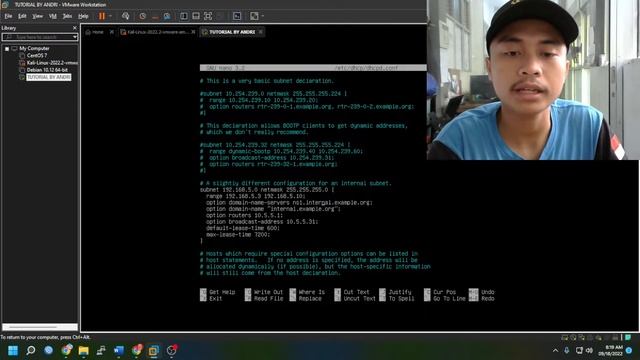Click the option routers 10.5.5.1 line

pos(244,216)
